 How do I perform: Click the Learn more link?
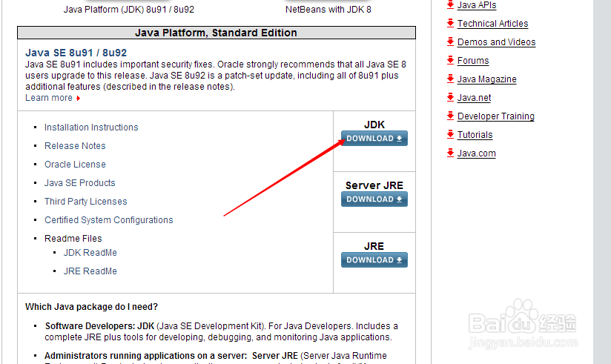click(x=49, y=98)
